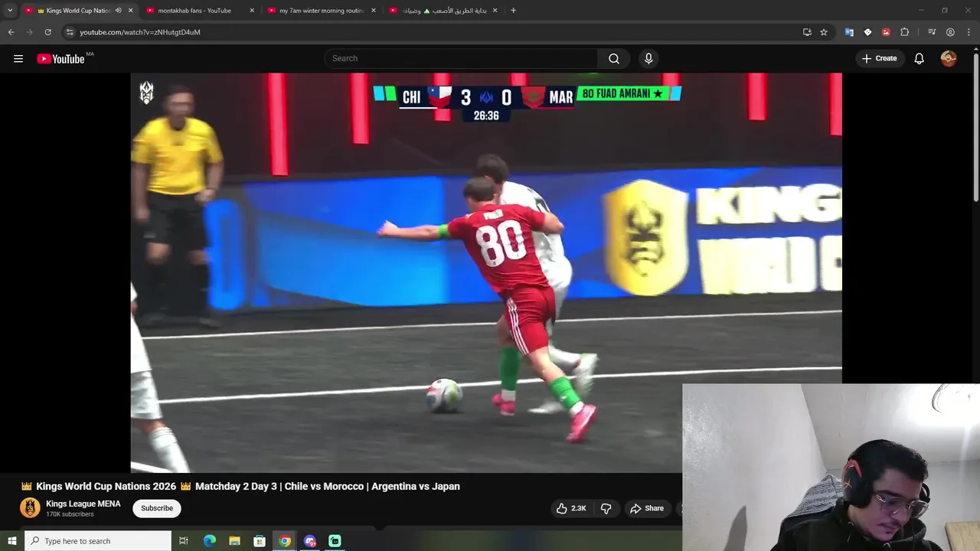980x551 pixels.
Task: Open a new Chrome tab
Action: (x=513, y=11)
